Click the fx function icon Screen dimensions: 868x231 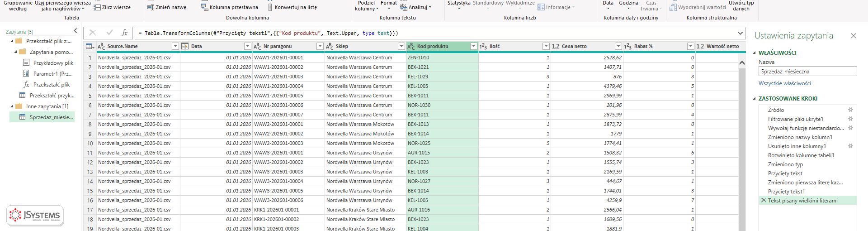pos(125,33)
